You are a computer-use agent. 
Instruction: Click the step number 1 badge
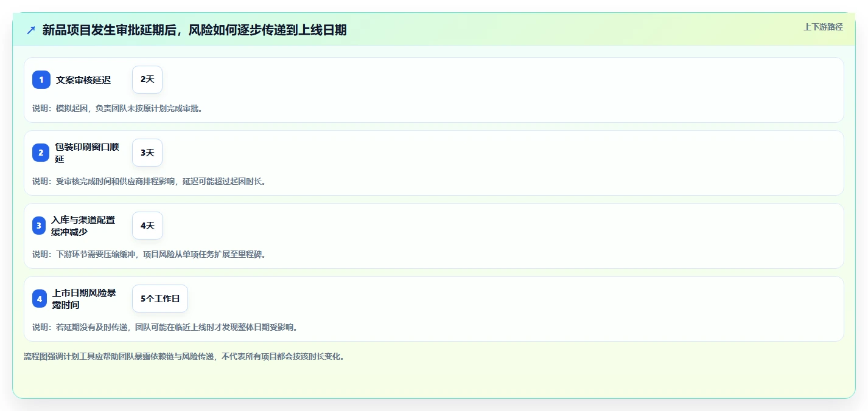click(41, 80)
